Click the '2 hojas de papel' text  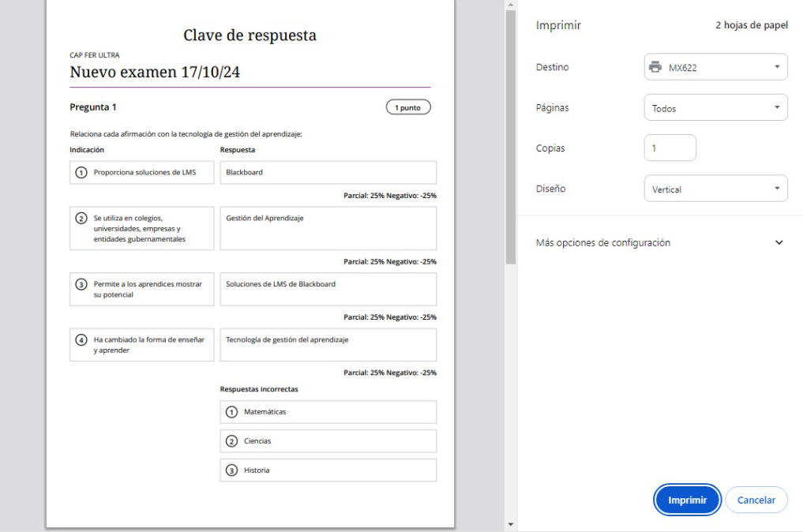pyautogui.click(x=751, y=25)
